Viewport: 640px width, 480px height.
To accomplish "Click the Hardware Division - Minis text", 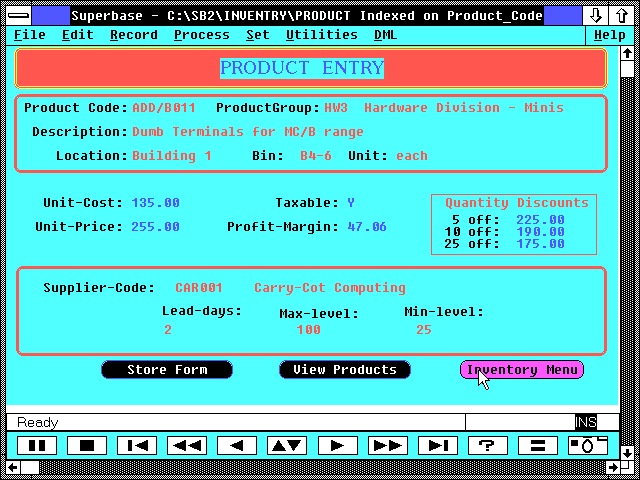I will coord(464,108).
